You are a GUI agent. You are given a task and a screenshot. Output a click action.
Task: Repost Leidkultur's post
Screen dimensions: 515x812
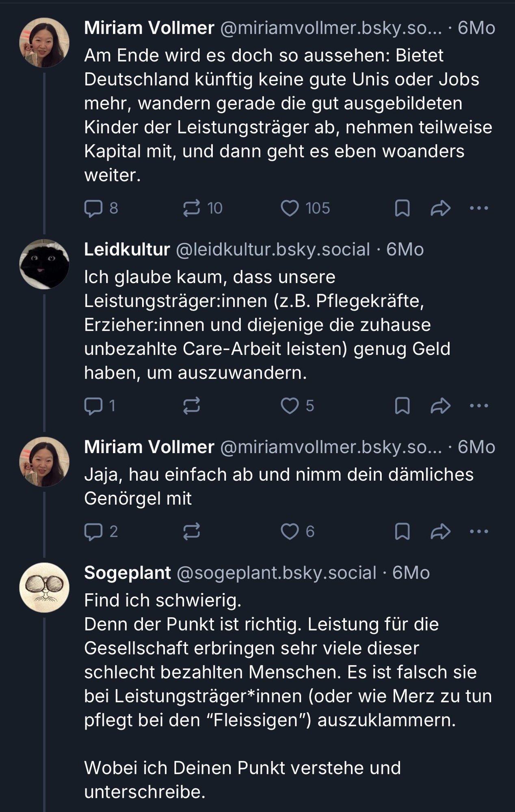(x=191, y=406)
